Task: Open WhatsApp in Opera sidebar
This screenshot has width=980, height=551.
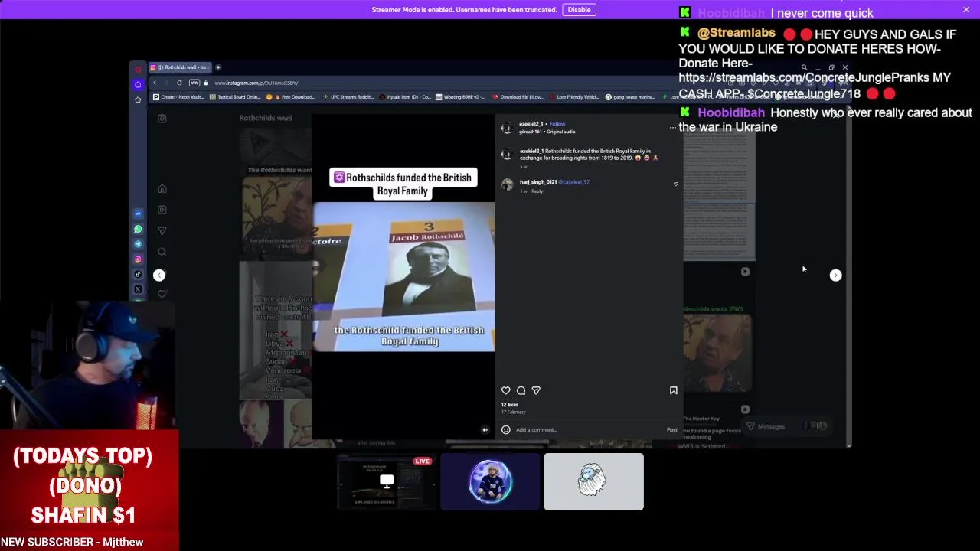Action: tap(138, 229)
